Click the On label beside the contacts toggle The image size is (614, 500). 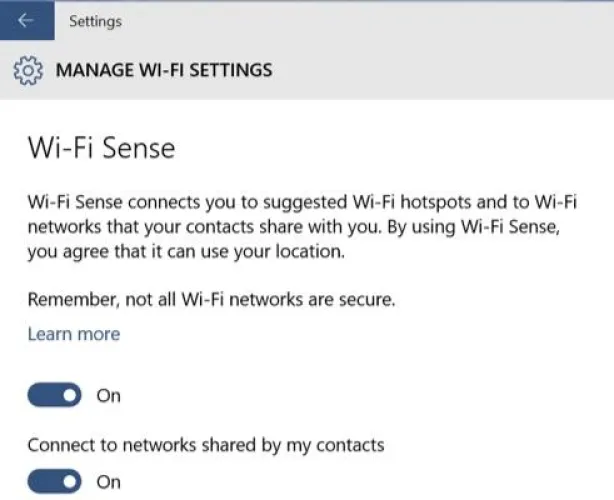point(108,482)
